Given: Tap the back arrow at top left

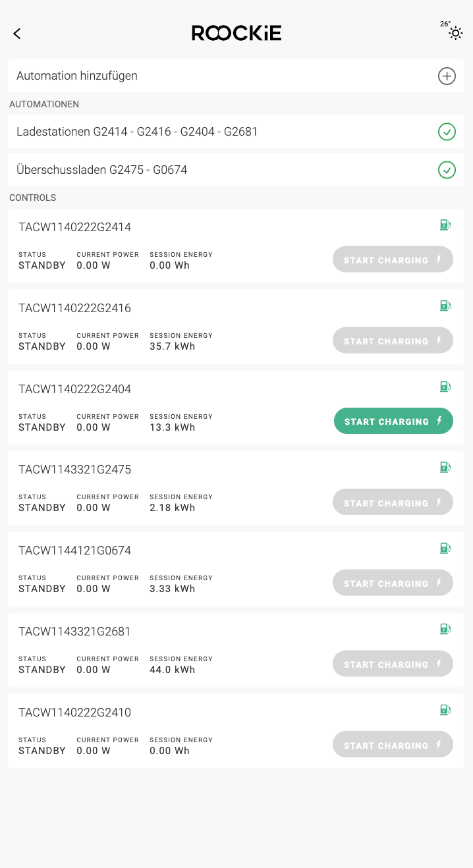Looking at the screenshot, I should (x=16, y=34).
